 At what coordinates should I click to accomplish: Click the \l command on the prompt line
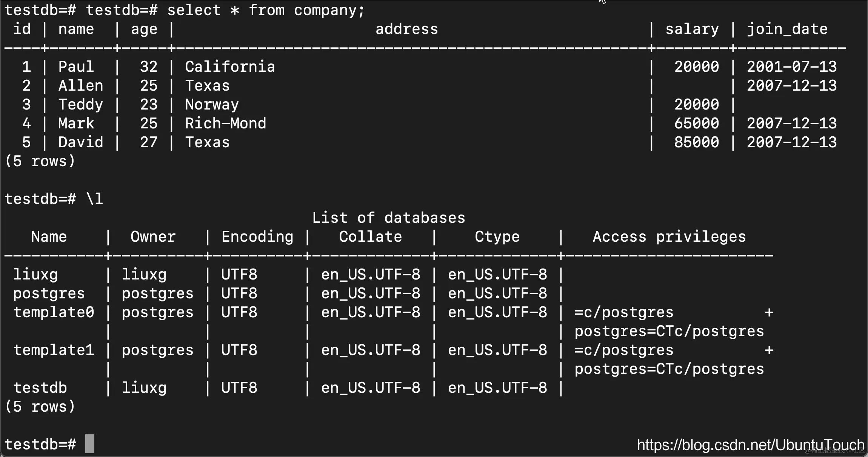click(x=95, y=199)
